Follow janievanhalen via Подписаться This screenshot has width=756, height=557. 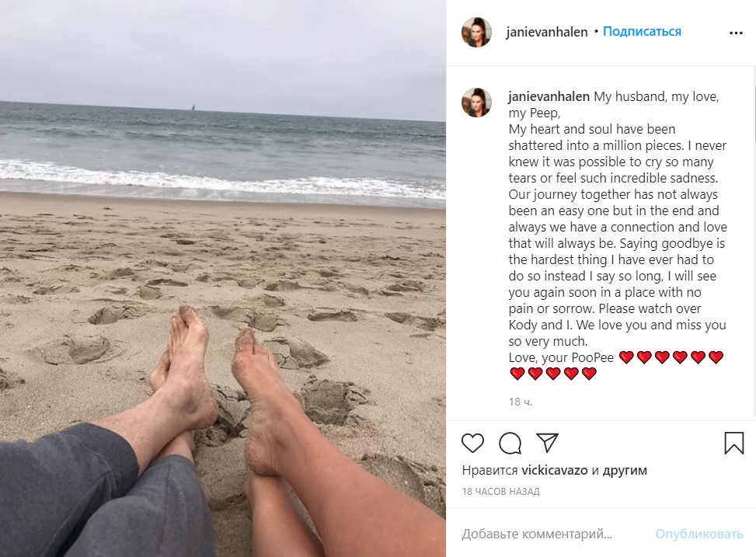pos(642,31)
